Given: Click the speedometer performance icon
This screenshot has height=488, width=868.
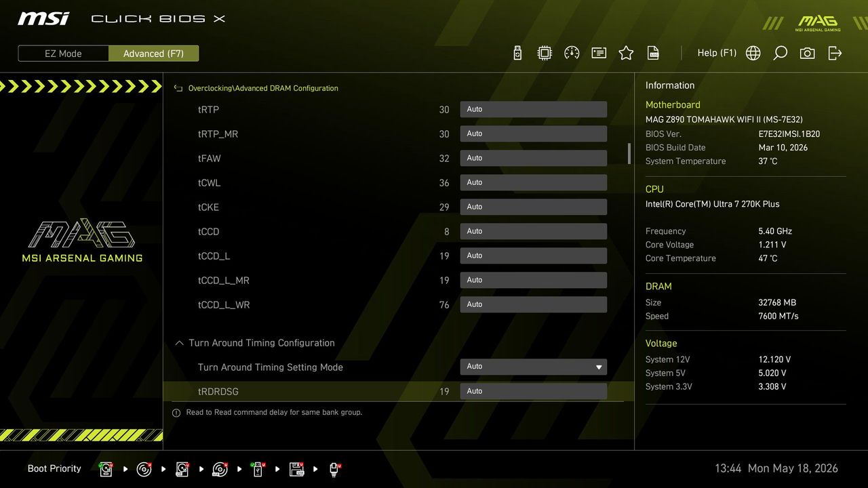Looking at the screenshot, I should (572, 53).
